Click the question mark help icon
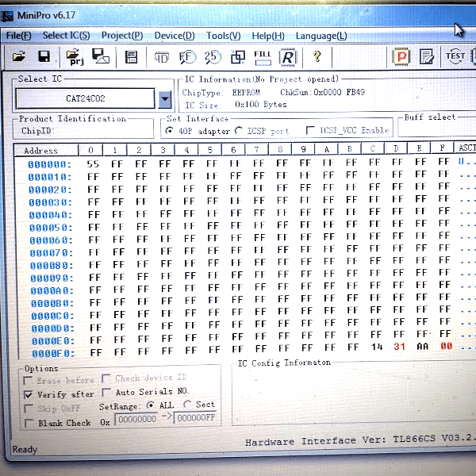476x476 pixels. [x=317, y=56]
